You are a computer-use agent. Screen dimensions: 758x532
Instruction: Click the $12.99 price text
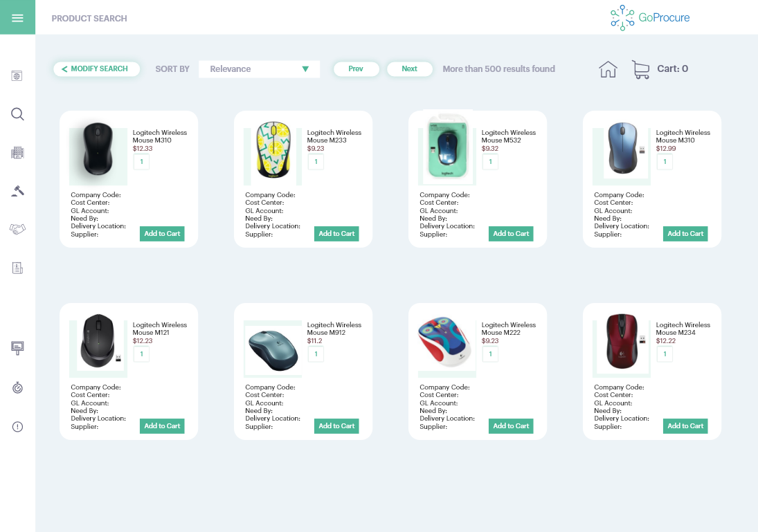[666, 148]
